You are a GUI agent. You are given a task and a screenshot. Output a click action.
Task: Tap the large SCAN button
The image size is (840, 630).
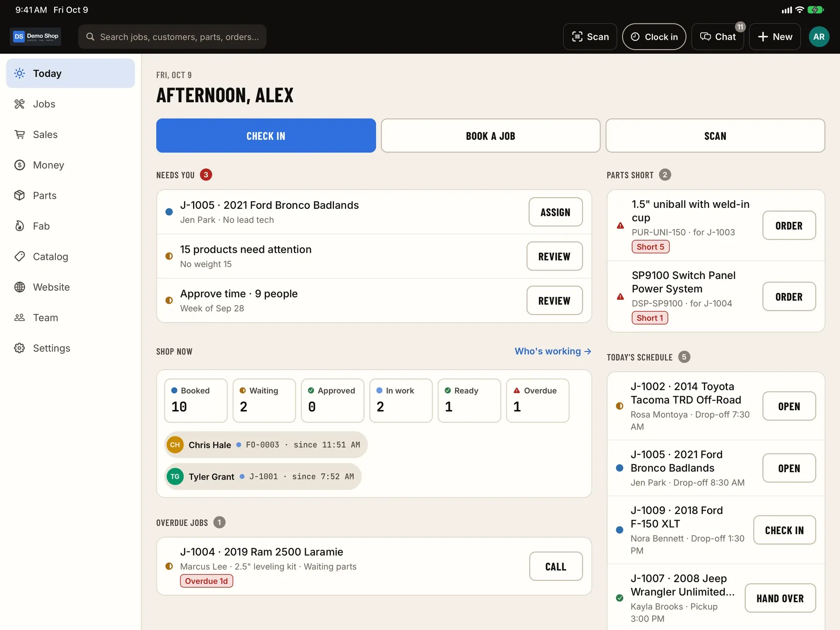(715, 136)
